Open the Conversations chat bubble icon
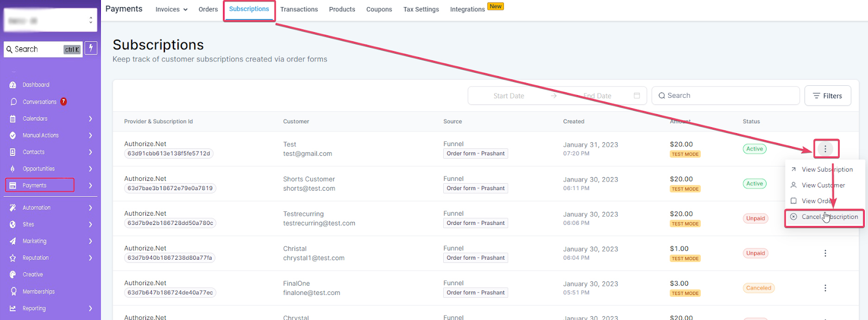Viewport: 868px width, 320px height. pyautogui.click(x=14, y=102)
